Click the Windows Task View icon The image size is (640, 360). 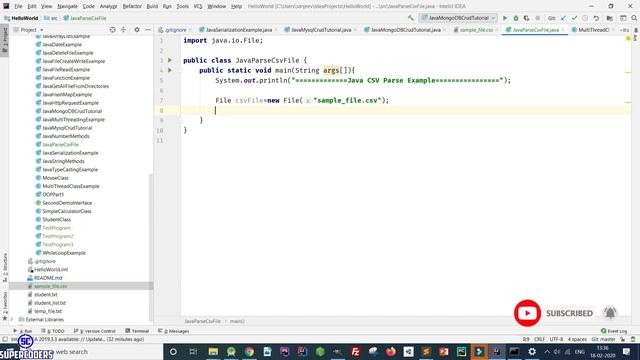193,351
